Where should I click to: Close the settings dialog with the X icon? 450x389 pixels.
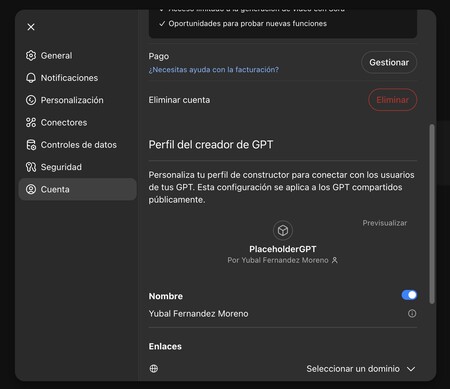31,27
